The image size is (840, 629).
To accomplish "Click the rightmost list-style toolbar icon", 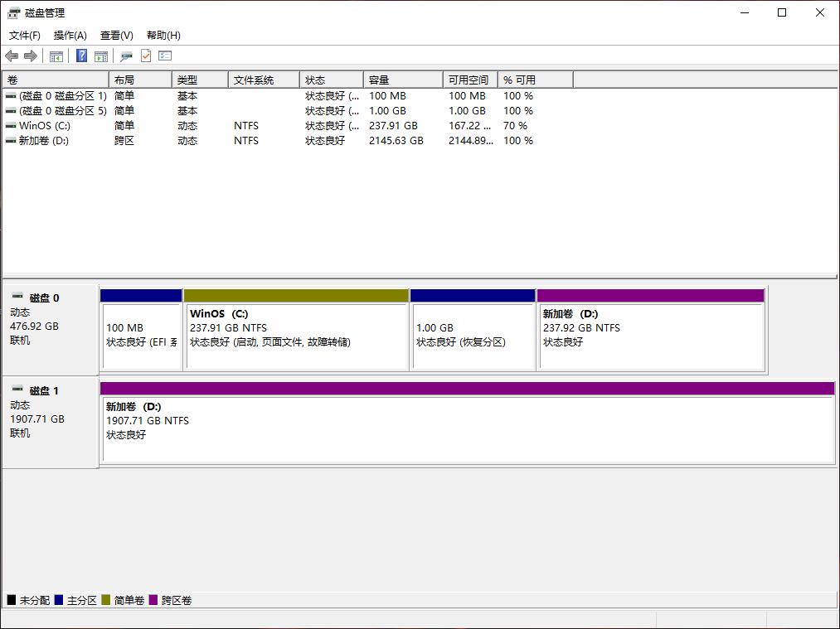I will 164,56.
